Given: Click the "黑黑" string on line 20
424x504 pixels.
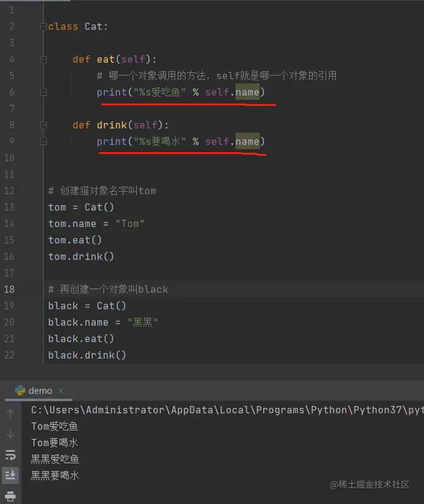Looking at the screenshot, I should (x=142, y=322).
